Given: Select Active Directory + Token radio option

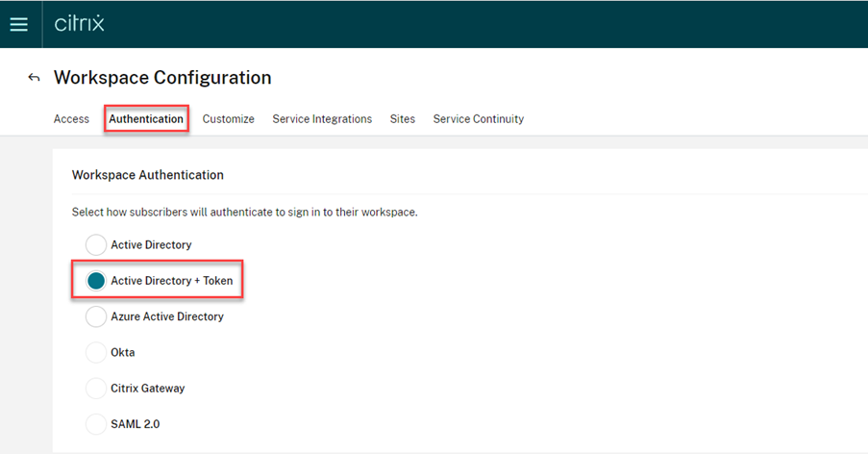Looking at the screenshot, I should click(x=96, y=281).
